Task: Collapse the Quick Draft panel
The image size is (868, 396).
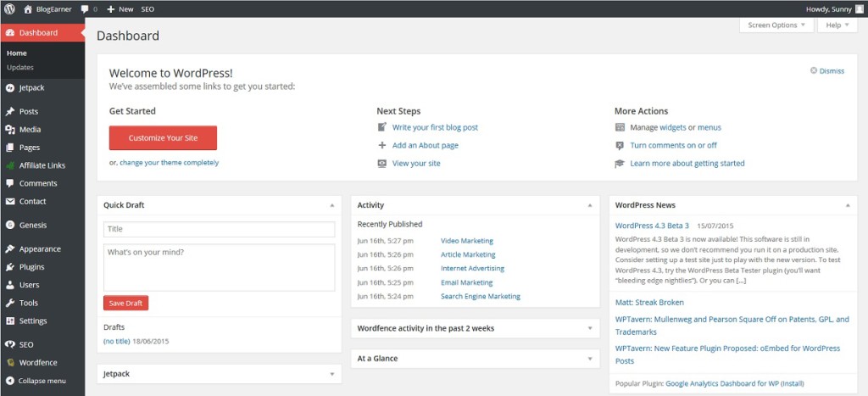Action: (332, 205)
